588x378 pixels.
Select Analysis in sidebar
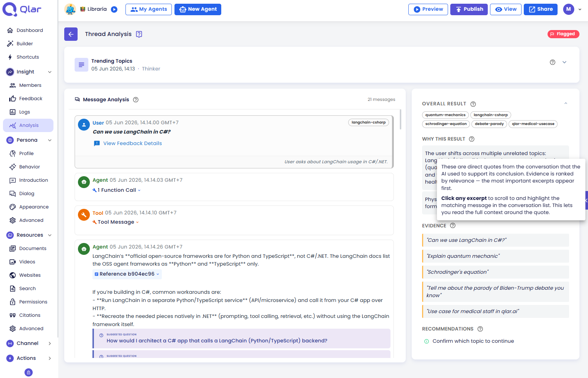coord(28,125)
